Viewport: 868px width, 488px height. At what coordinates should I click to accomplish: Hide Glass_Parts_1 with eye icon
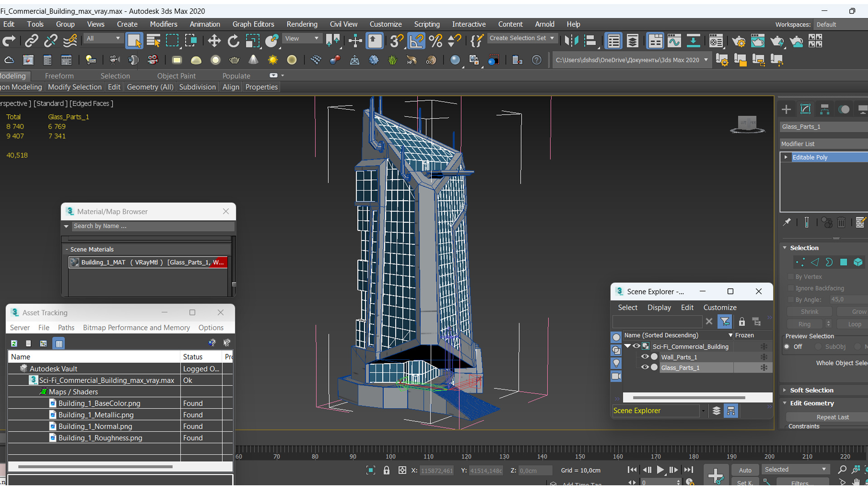click(645, 367)
